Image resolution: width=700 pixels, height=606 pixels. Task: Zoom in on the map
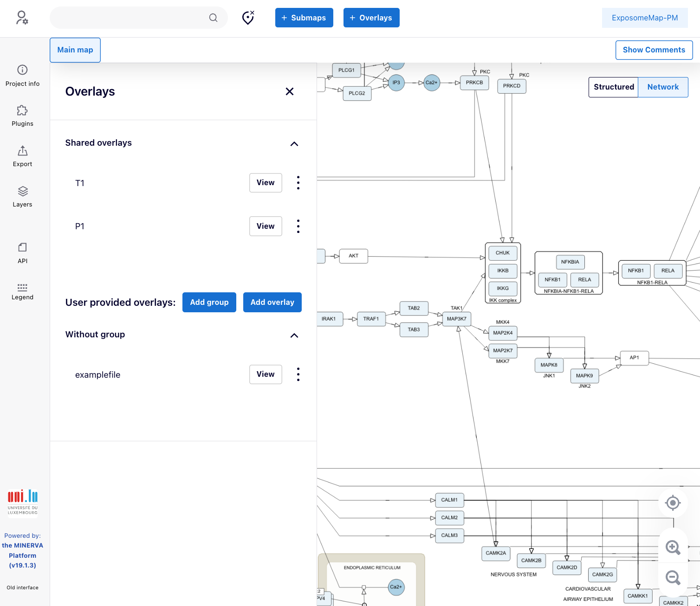[673, 548]
